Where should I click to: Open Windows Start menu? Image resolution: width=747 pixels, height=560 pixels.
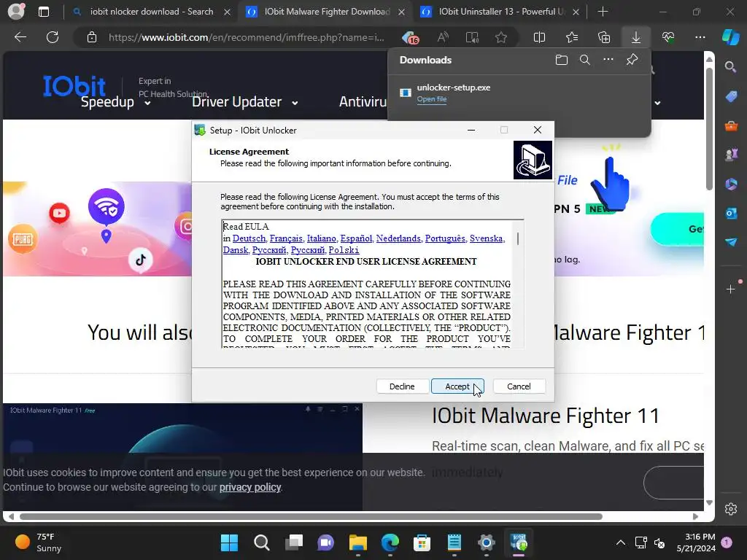click(229, 542)
